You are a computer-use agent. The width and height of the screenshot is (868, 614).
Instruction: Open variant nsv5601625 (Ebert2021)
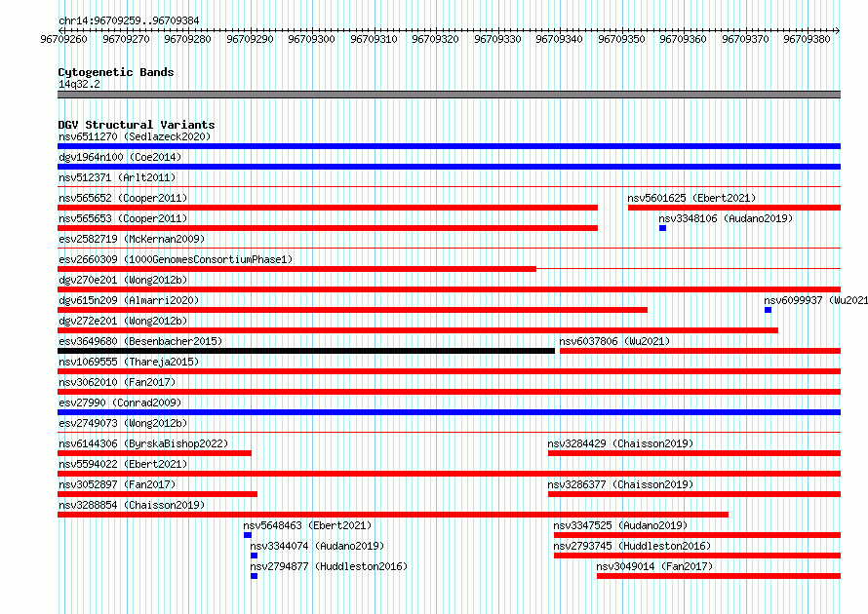coord(691,198)
